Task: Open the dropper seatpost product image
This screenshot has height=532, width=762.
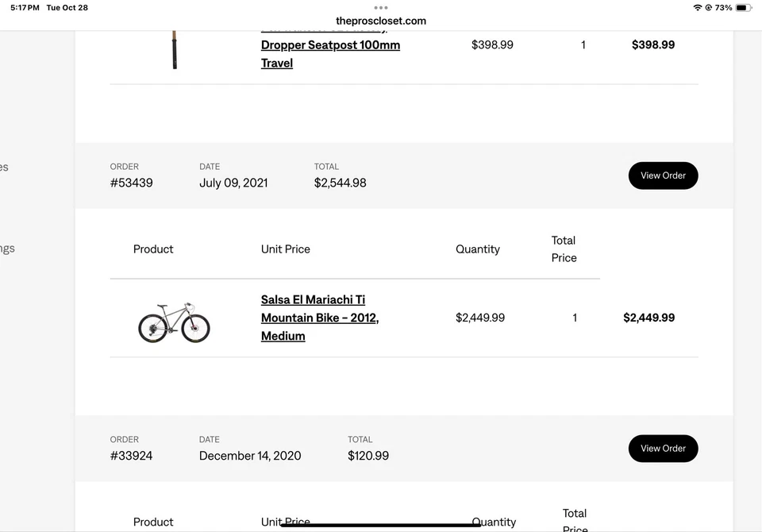Action: [x=174, y=49]
